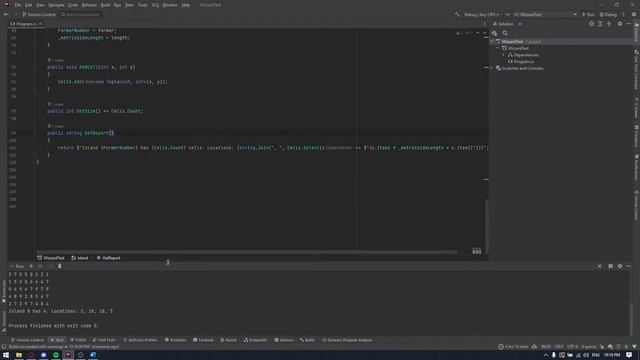Open the Navigate menu
The image size is (640, 360).
(56, 5)
